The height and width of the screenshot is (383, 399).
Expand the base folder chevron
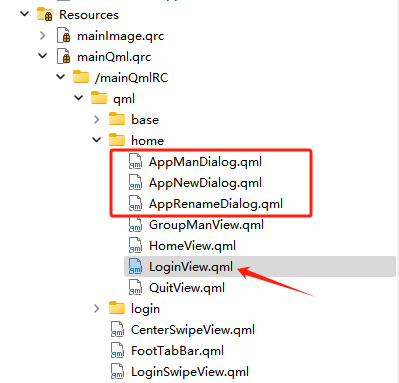pos(96,119)
